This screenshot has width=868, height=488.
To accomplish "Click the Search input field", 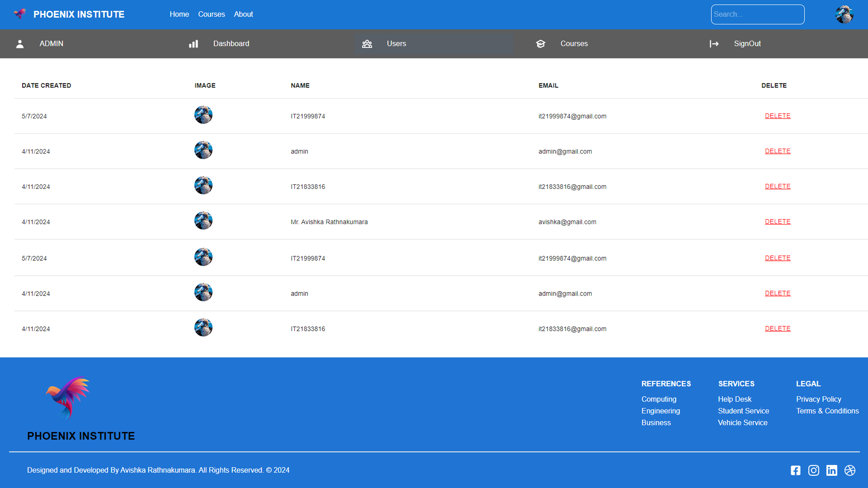I will tap(758, 14).
